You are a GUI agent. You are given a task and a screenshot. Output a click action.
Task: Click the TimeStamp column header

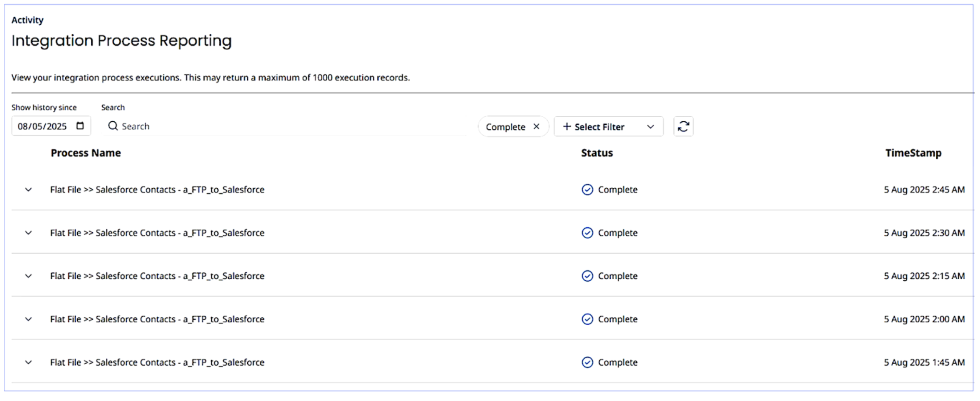pyautogui.click(x=913, y=153)
